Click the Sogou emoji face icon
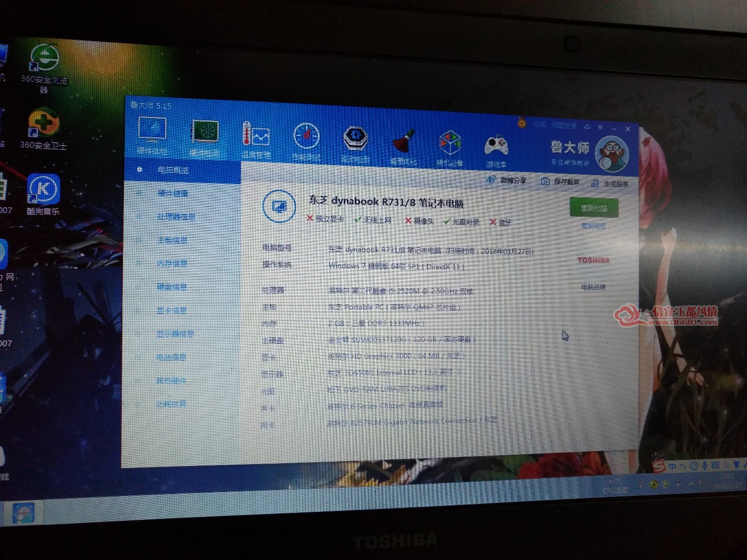The height and width of the screenshot is (560, 747). (x=694, y=466)
